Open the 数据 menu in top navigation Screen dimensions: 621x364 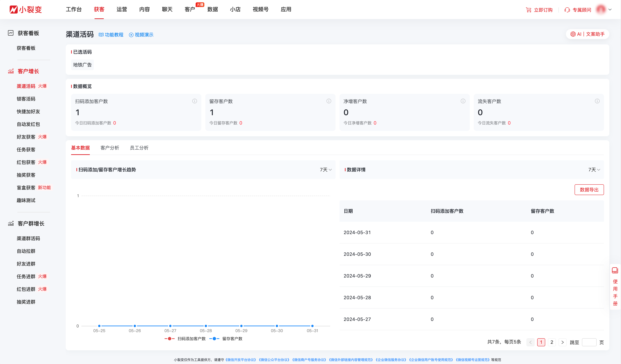[x=212, y=9]
